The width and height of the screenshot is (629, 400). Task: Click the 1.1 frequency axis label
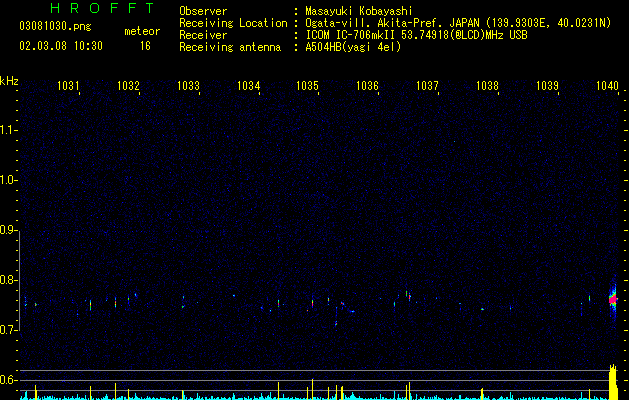click(x=8, y=130)
